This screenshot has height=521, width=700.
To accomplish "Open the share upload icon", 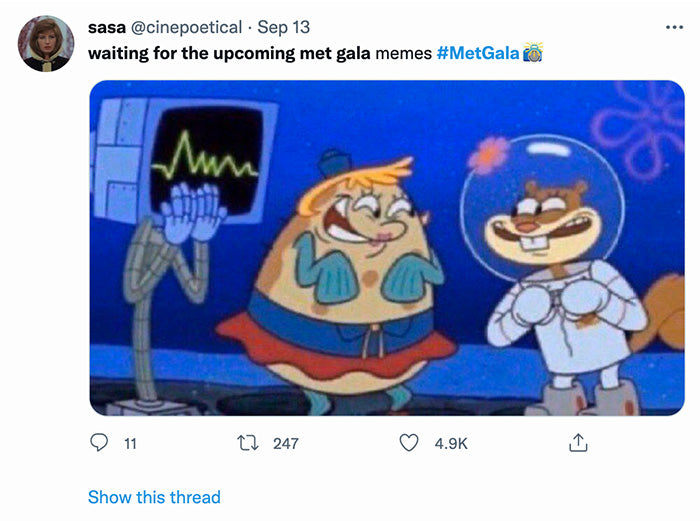I will pyautogui.click(x=578, y=442).
